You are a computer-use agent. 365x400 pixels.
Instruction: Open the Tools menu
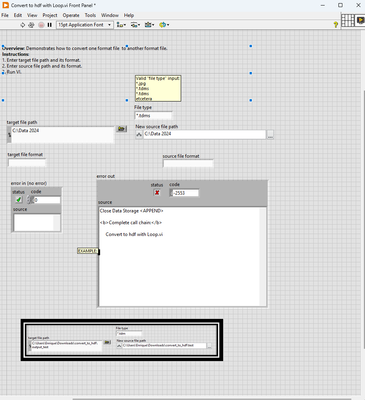pyautogui.click(x=90, y=15)
